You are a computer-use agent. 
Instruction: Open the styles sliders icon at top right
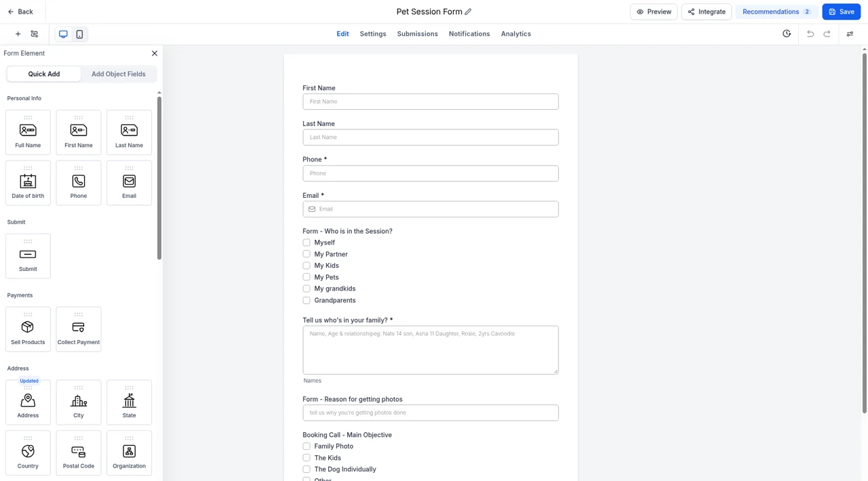(850, 34)
